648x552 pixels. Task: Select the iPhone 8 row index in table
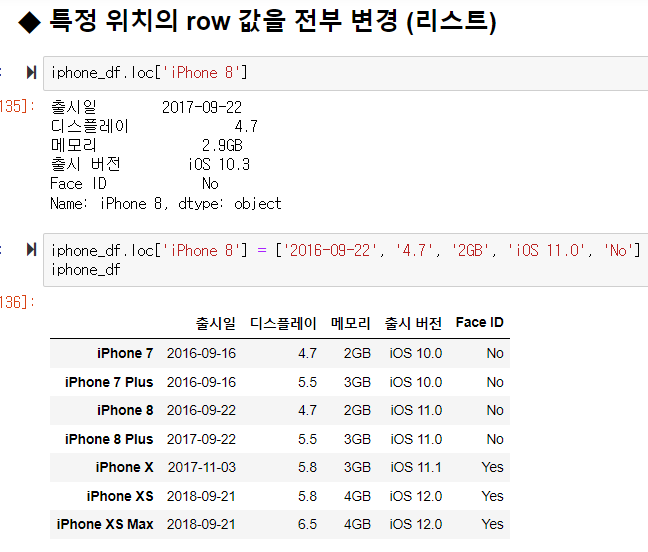pos(125,410)
